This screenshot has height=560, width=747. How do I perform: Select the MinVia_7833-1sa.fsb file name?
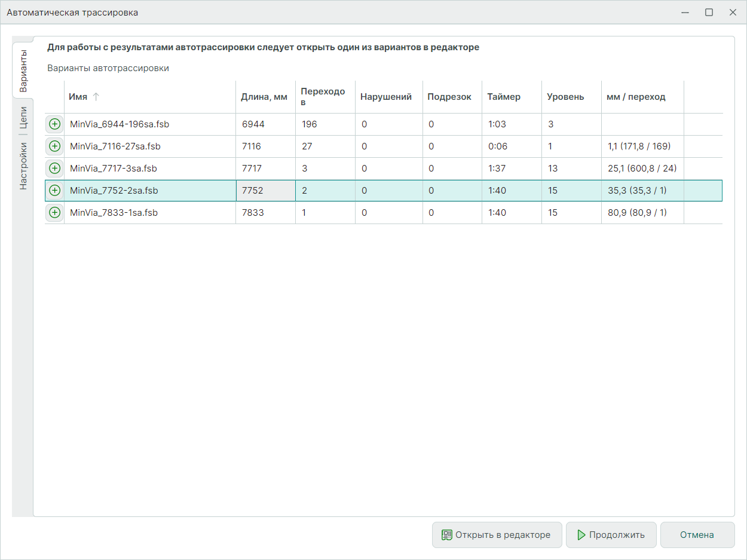click(x=114, y=213)
